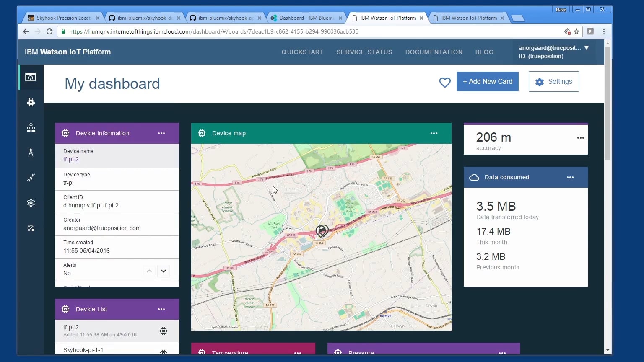Click the Device map card chip icon
Image resolution: width=644 pixels, height=362 pixels.
pos(202,133)
